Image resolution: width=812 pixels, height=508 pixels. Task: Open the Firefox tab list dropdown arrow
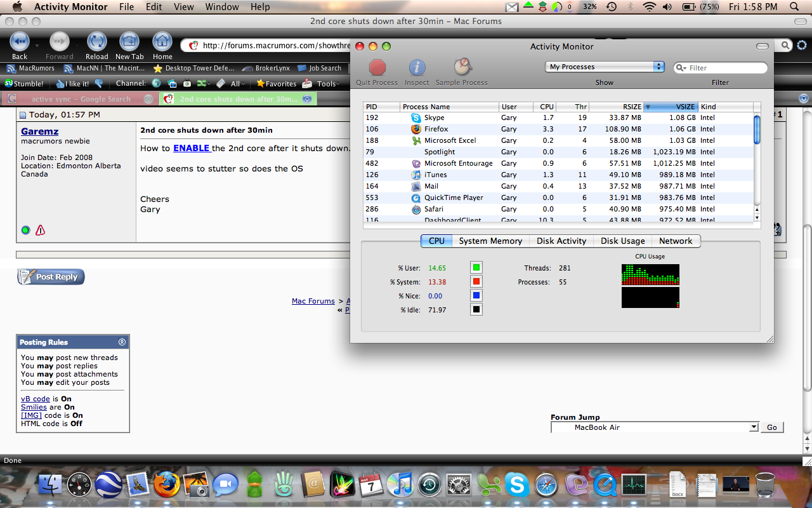[x=804, y=98]
